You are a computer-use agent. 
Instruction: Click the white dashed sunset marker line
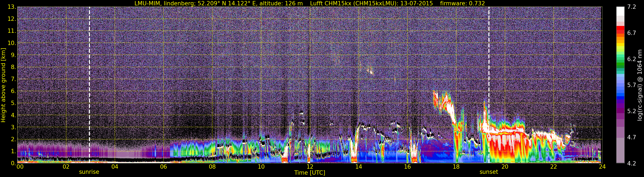click(489, 85)
